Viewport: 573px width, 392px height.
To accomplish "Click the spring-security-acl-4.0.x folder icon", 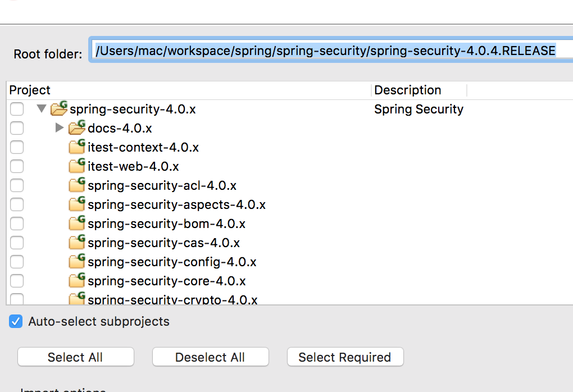I will 77,185.
